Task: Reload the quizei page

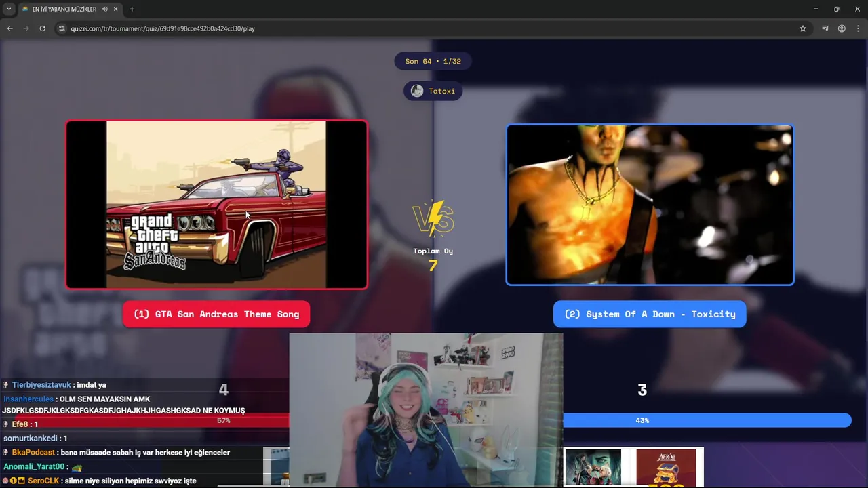Action: click(x=42, y=28)
